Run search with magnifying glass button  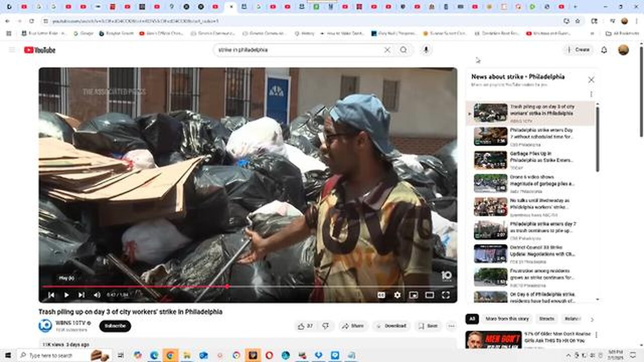(404, 50)
